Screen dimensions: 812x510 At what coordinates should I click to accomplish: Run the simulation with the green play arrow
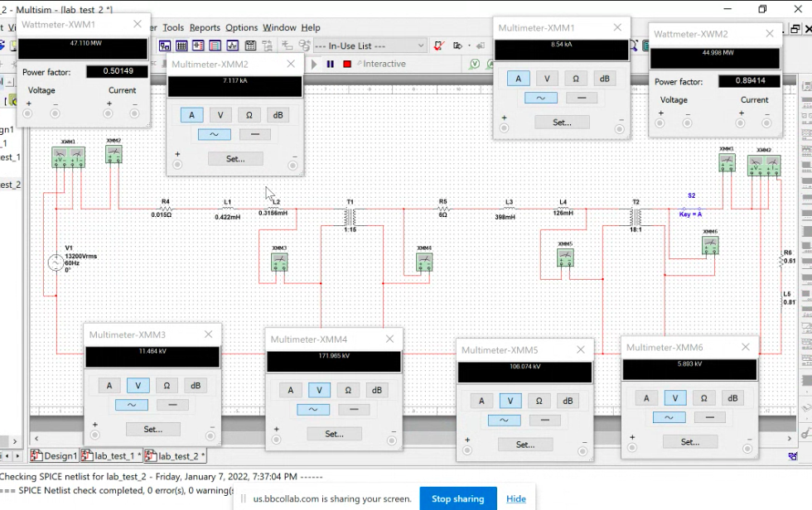(x=314, y=64)
